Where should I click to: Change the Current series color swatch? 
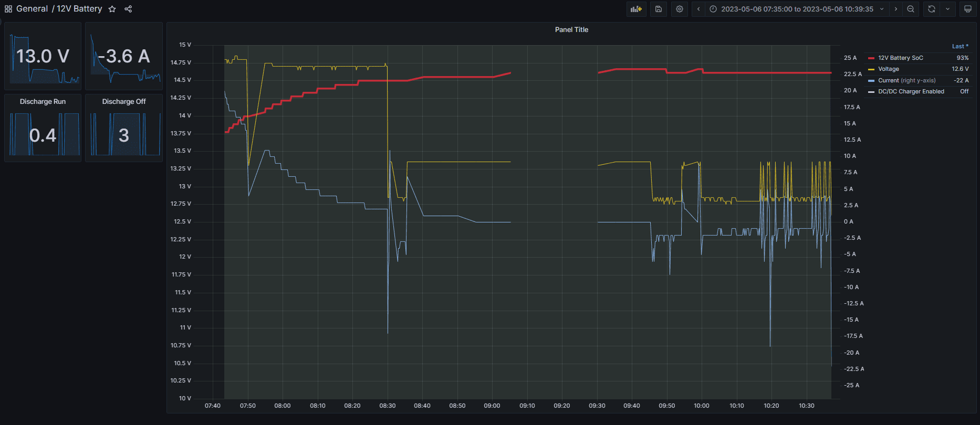click(x=871, y=81)
